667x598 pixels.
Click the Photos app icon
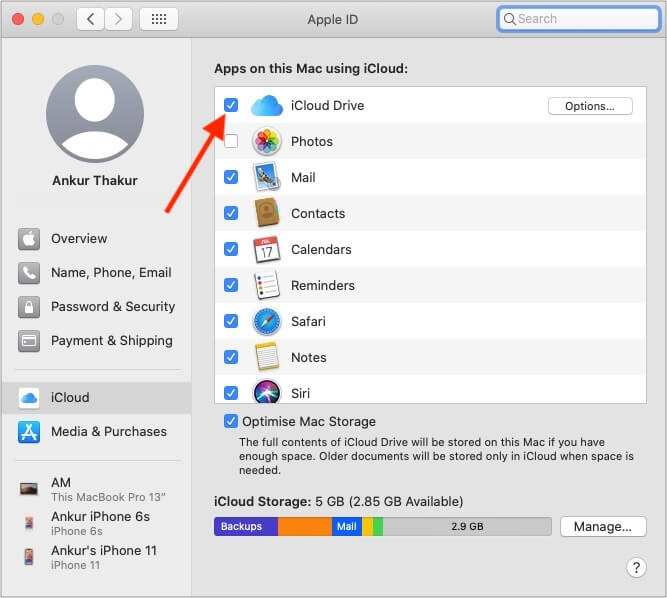click(267, 141)
